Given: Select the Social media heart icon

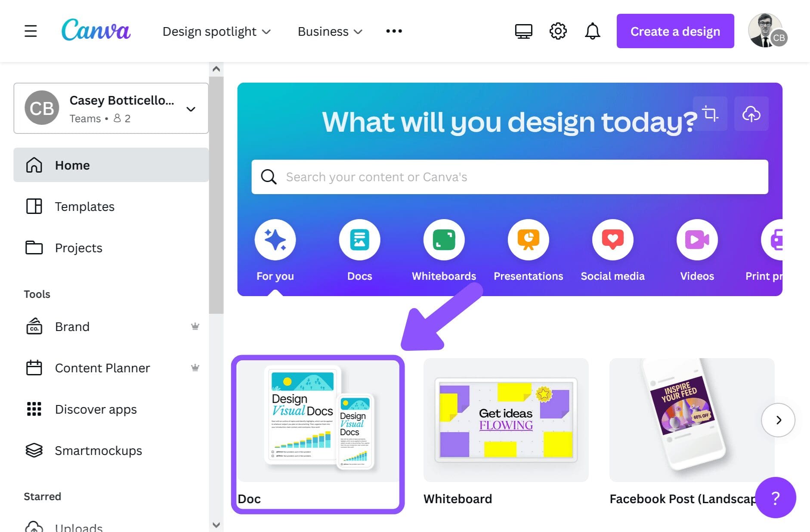Looking at the screenshot, I should [612, 240].
